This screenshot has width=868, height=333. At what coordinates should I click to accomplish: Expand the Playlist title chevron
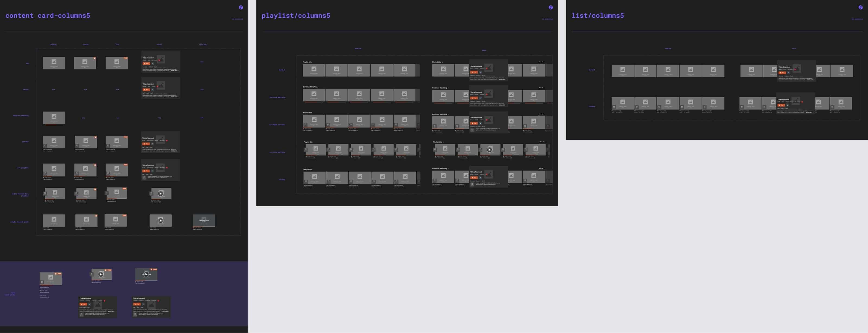[442, 62]
